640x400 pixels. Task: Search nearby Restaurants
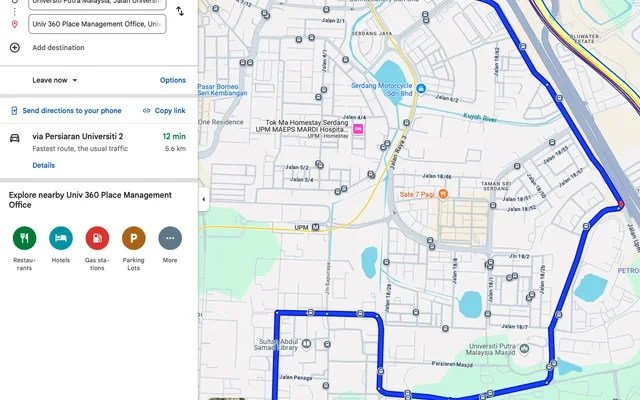tap(24, 238)
